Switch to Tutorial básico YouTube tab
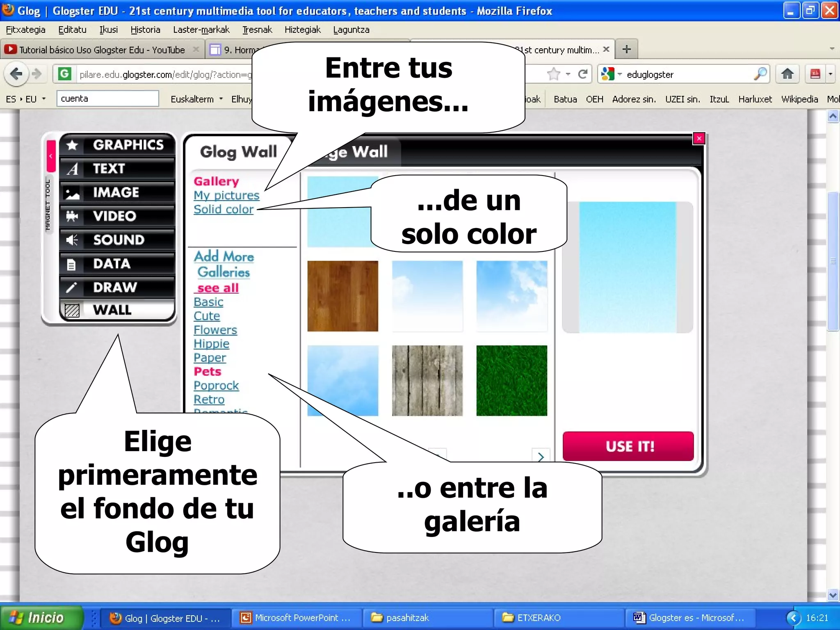The width and height of the screenshot is (840, 630). (x=103, y=50)
